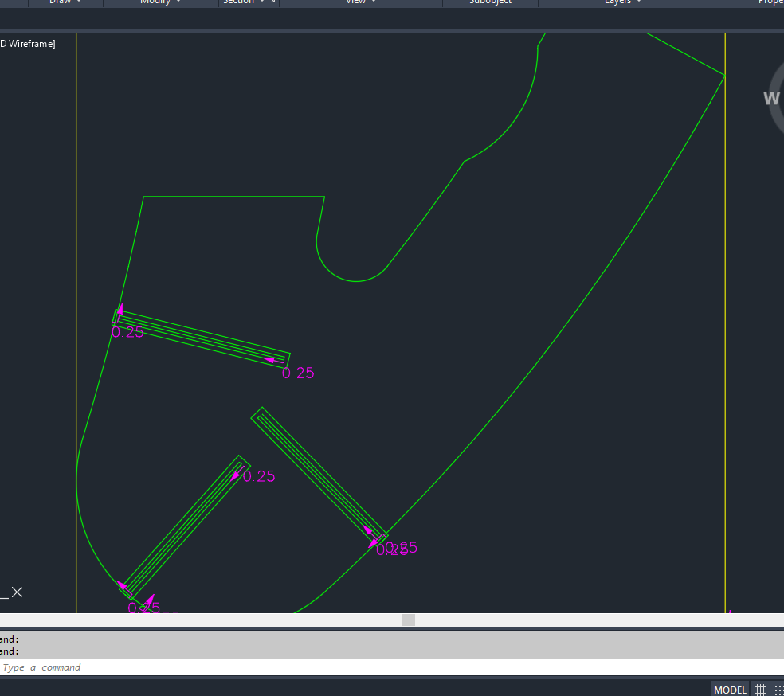The height and width of the screenshot is (696, 784).
Task: Select the Subobject ribbon panel title
Action: point(491,2)
